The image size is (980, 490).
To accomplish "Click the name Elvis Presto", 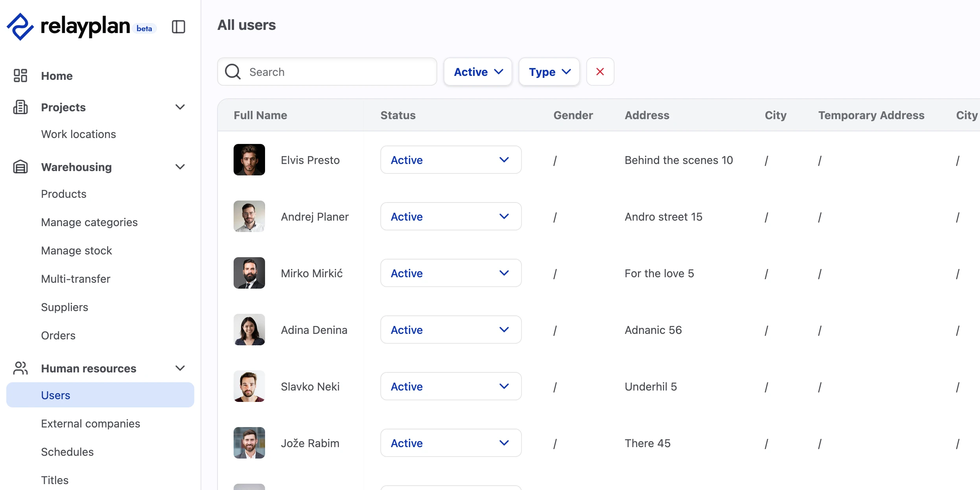I will 310,160.
